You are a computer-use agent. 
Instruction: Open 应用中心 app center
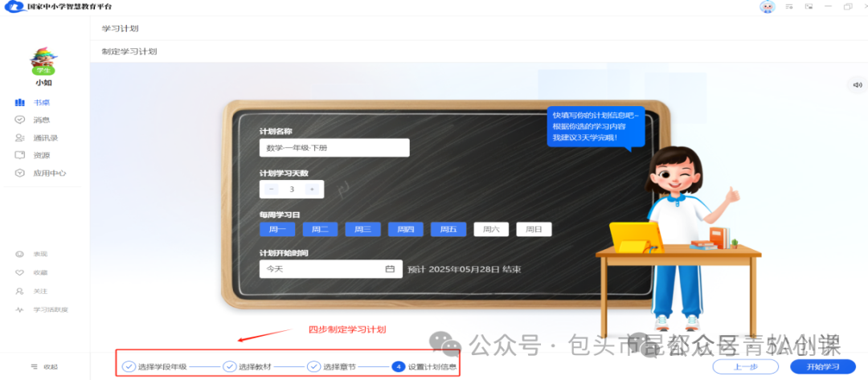(x=49, y=173)
